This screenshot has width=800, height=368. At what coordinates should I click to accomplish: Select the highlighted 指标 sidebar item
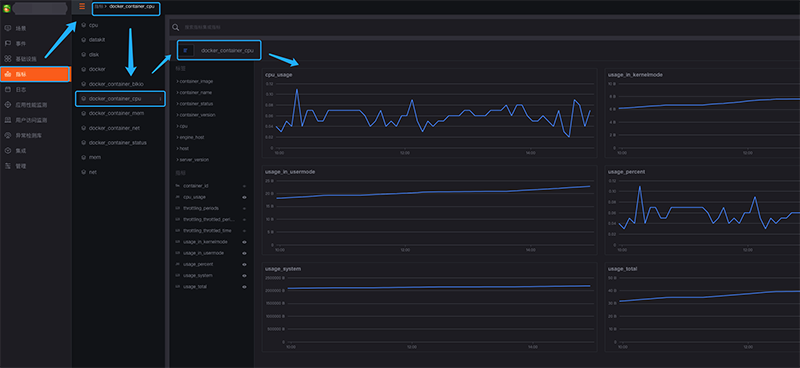pyautogui.click(x=35, y=74)
